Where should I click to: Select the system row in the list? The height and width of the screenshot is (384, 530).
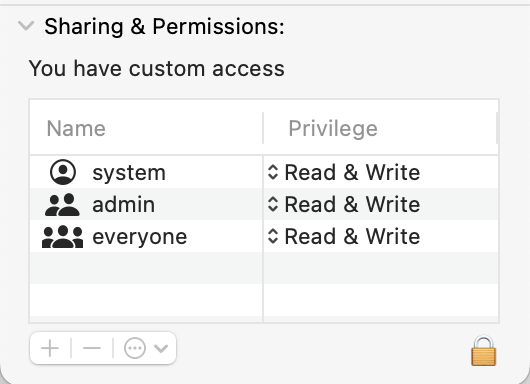point(264,172)
